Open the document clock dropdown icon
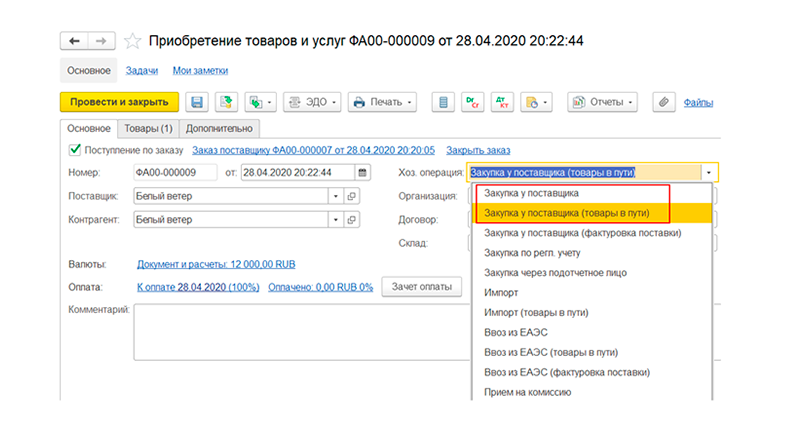This screenshot has height=432, width=805. coord(536,102)
